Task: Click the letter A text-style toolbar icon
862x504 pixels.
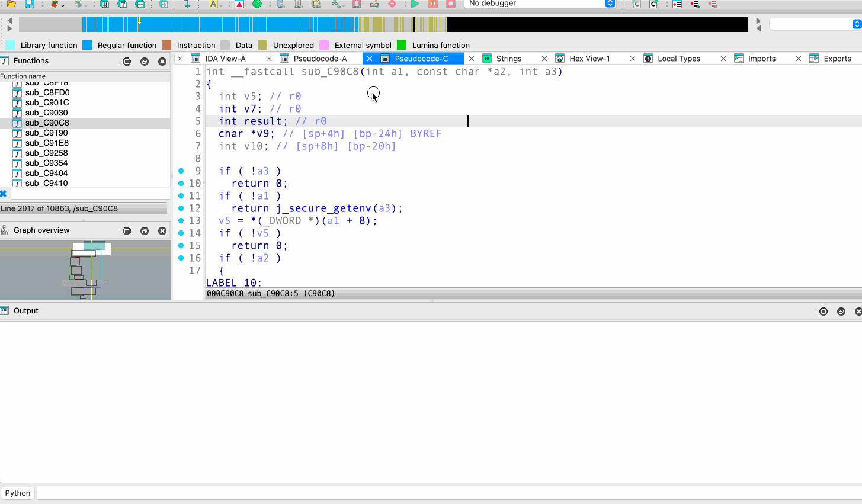Action: coord(213,4)
